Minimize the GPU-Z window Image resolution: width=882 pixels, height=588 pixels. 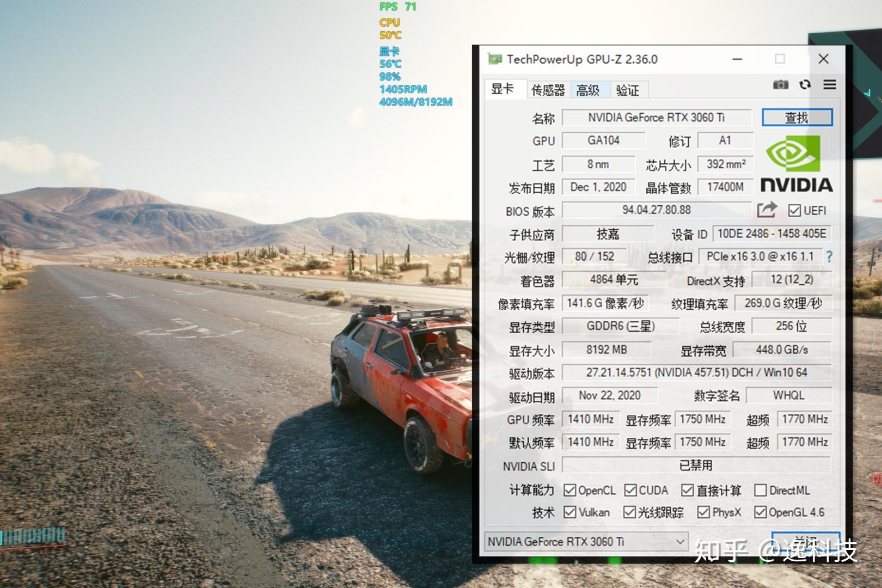[737, 59]
